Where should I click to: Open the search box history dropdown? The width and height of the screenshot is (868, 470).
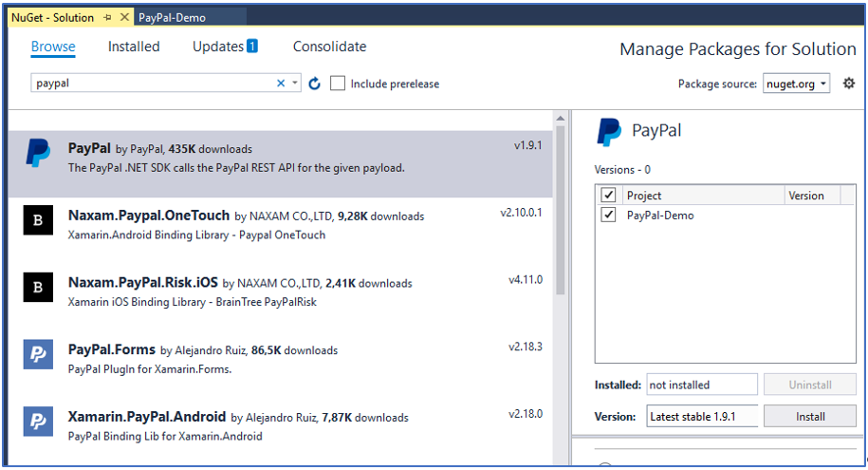(x=295, y=84)
